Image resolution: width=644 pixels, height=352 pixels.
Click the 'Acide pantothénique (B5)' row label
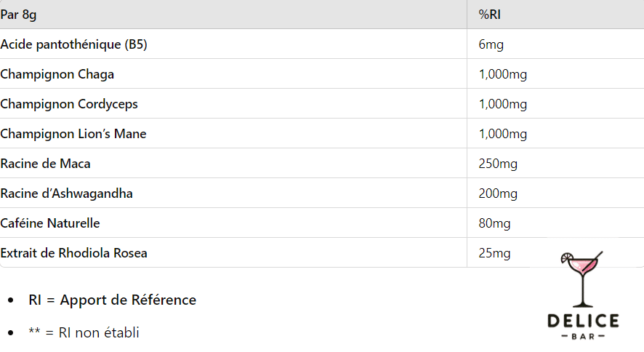click(x=74, y=44)
